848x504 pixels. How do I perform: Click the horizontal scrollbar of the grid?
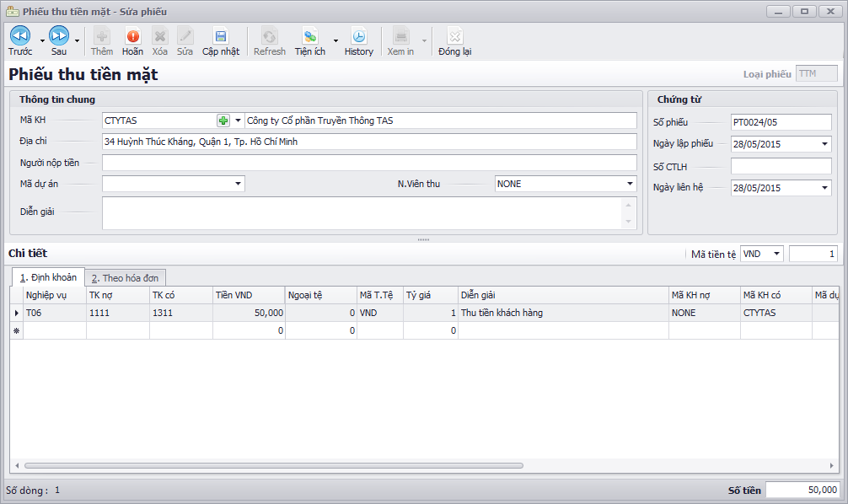point(274,465)
